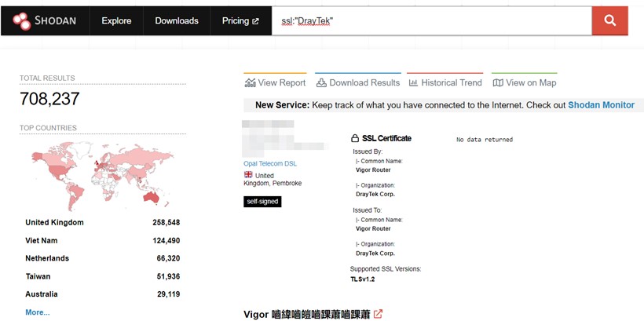Open the Explore menu

point(116,20)
